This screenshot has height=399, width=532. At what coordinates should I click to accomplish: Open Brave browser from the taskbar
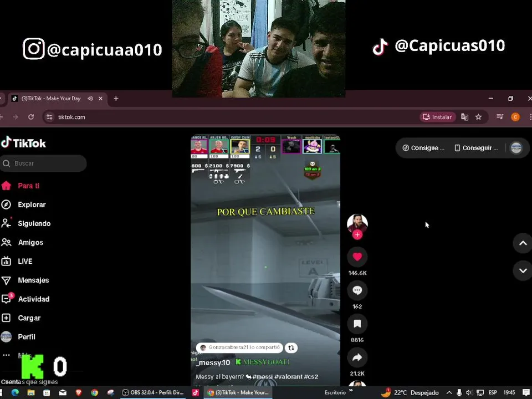pos(79,392)
